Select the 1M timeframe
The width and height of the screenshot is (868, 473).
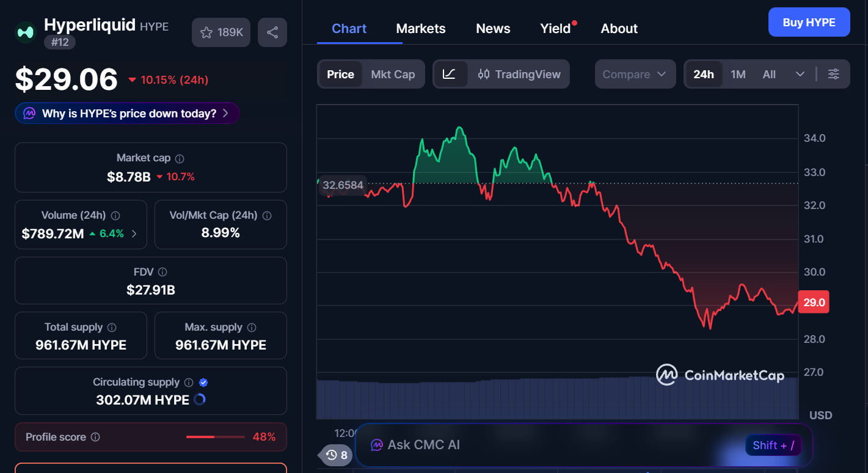click(x=738, y=74)
